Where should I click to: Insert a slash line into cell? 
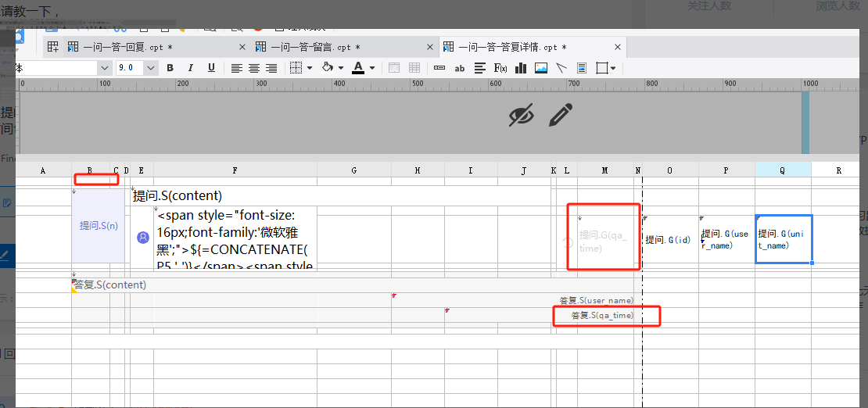[x=561, y=68]
